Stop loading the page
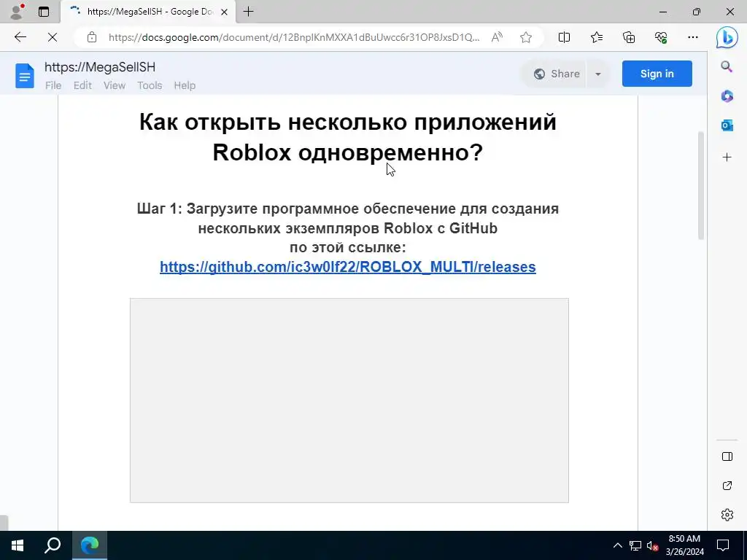Screen dimensions: 747x560 pos(53,37)
